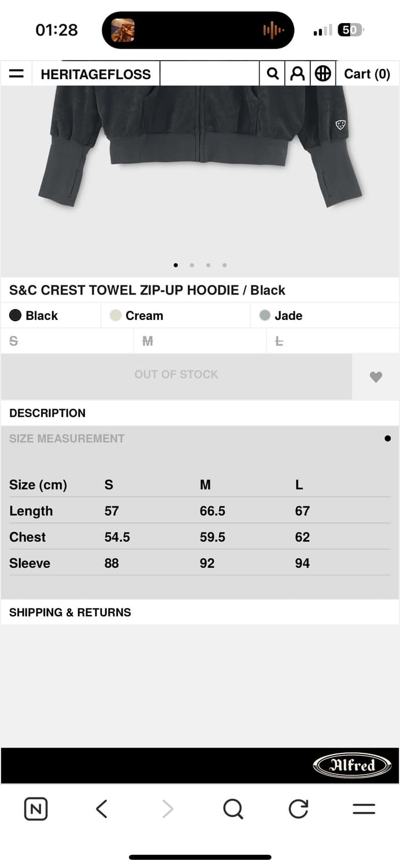Tap the Alfred logo badge
Image resolution: width=400 pixels, height=868 pixels.
352,766
